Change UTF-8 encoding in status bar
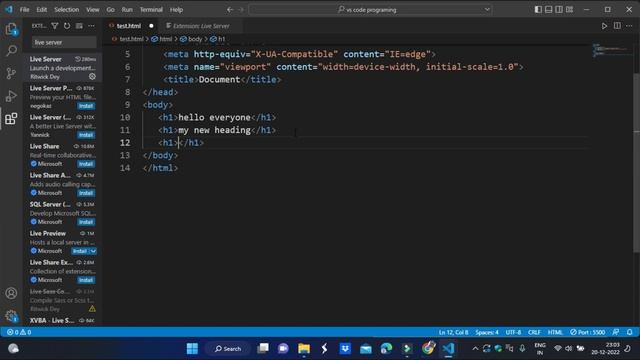This screenshot has height=360, width=640. click(x=513, y=332)
